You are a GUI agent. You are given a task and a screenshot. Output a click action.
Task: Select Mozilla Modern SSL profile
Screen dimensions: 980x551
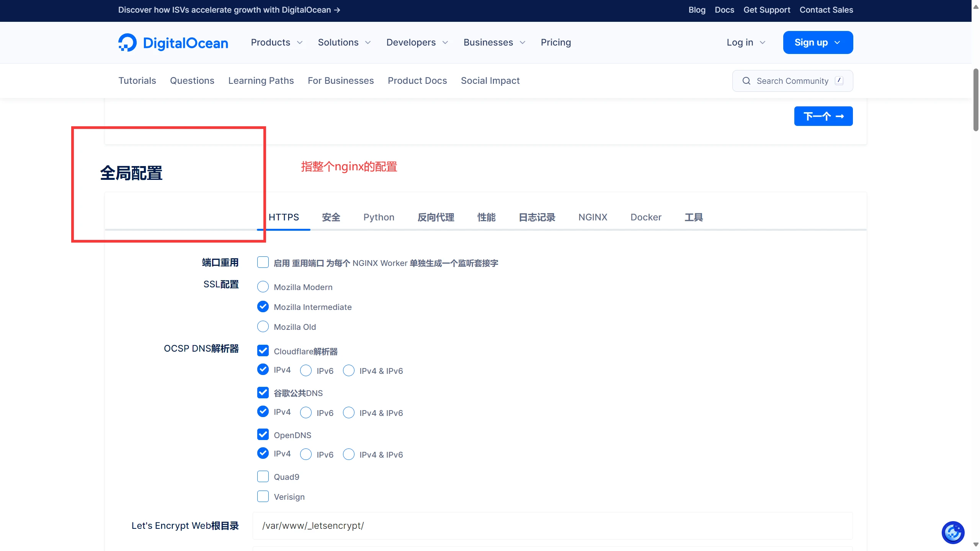point(263,287)
